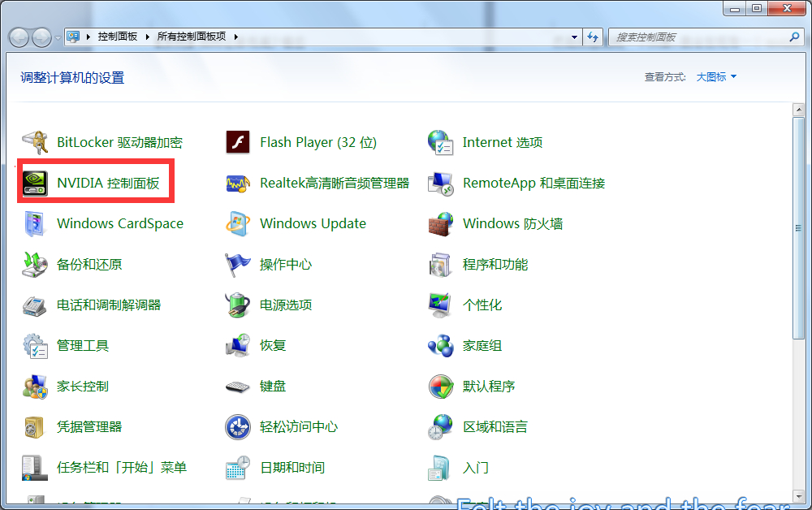Open the 个性化 monitor icon
812x510 pixels.
(441, 305)
